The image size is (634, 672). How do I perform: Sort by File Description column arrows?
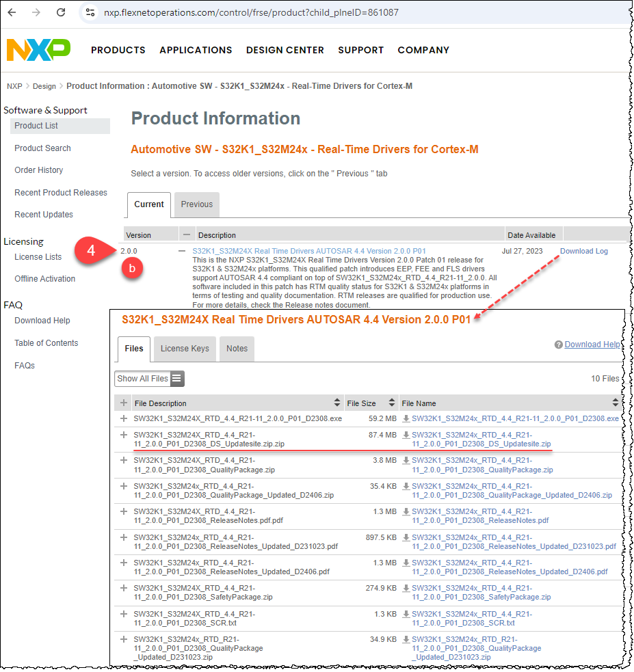(x=337, y=403)
